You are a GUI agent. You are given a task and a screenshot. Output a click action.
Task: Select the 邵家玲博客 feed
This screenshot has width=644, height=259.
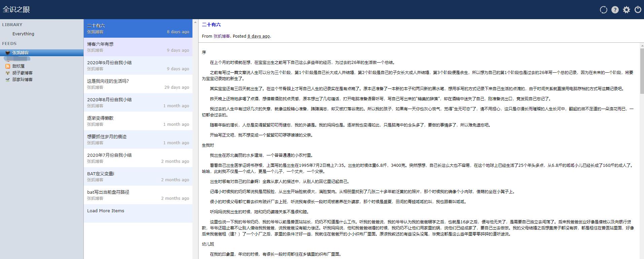tap(23, 80)
